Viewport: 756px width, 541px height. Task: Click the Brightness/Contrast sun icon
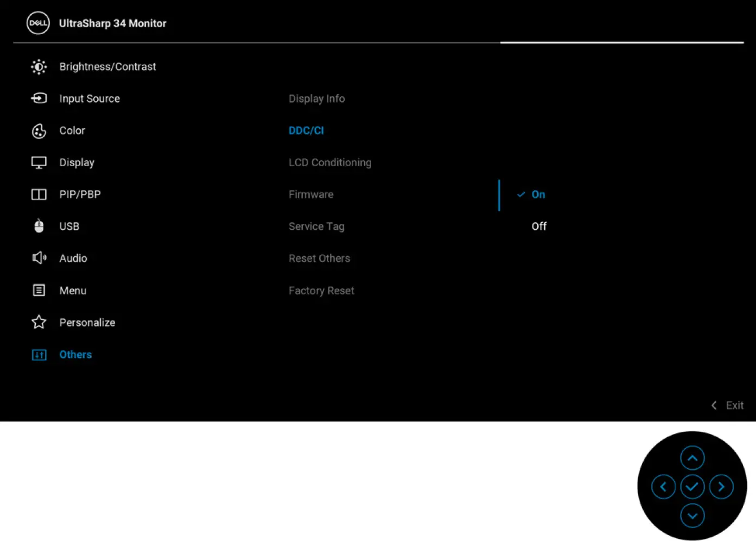click(x=39, y=67)
